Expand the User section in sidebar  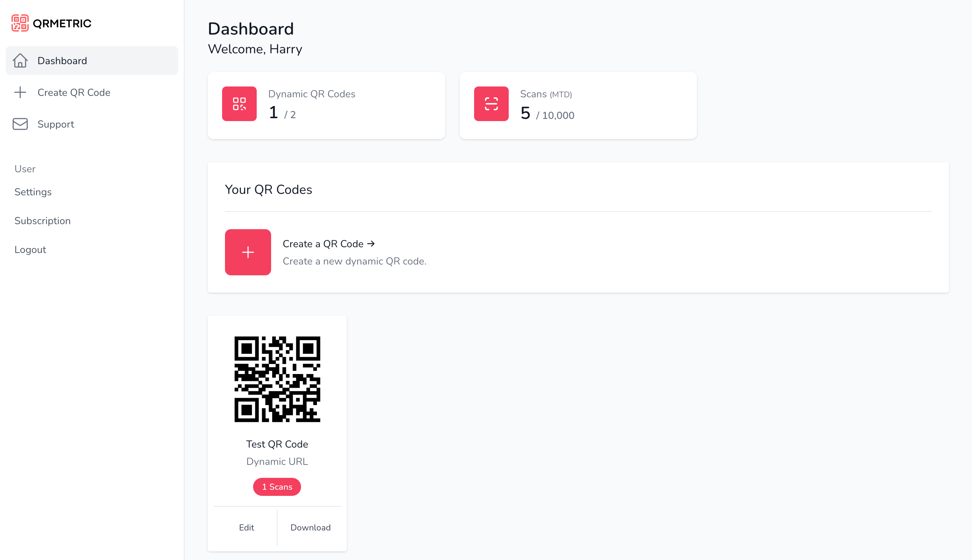point(25,169)
